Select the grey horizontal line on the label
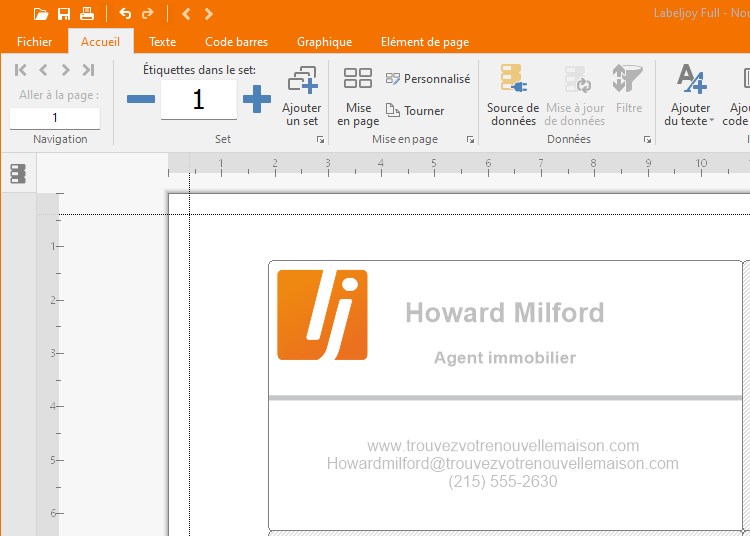This screenshot has height=536, width=750. 505,398
